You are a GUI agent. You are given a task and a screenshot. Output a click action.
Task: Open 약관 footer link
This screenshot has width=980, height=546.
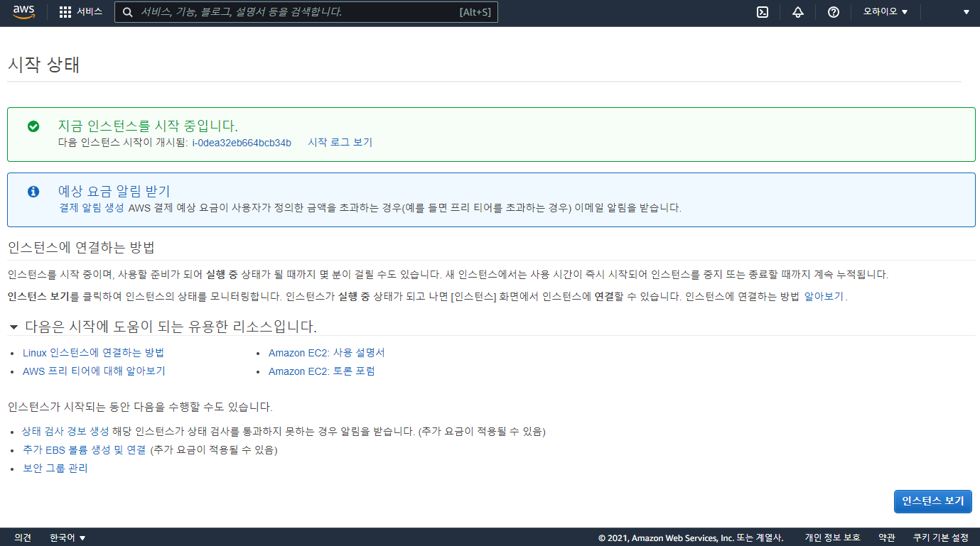[x=886, y=537]
